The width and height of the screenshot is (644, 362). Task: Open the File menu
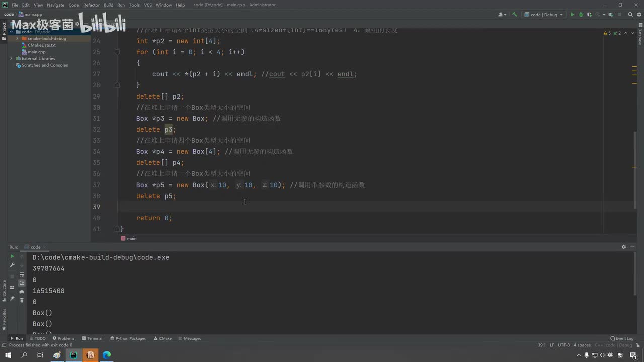coord(15,5)
